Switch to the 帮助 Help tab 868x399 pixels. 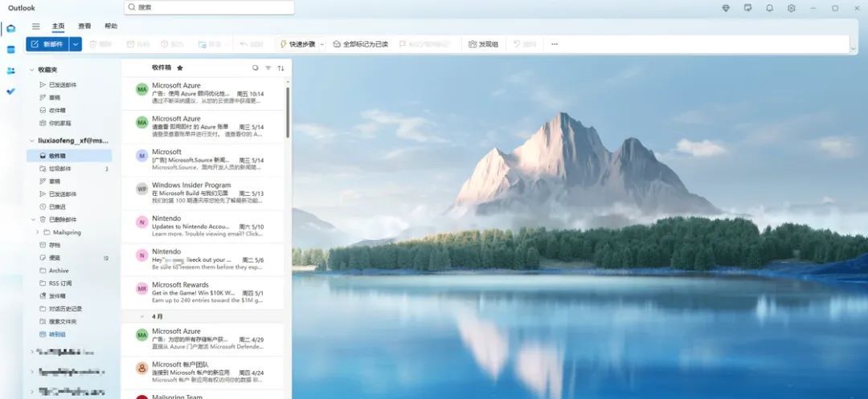click(x=111, y=26)
